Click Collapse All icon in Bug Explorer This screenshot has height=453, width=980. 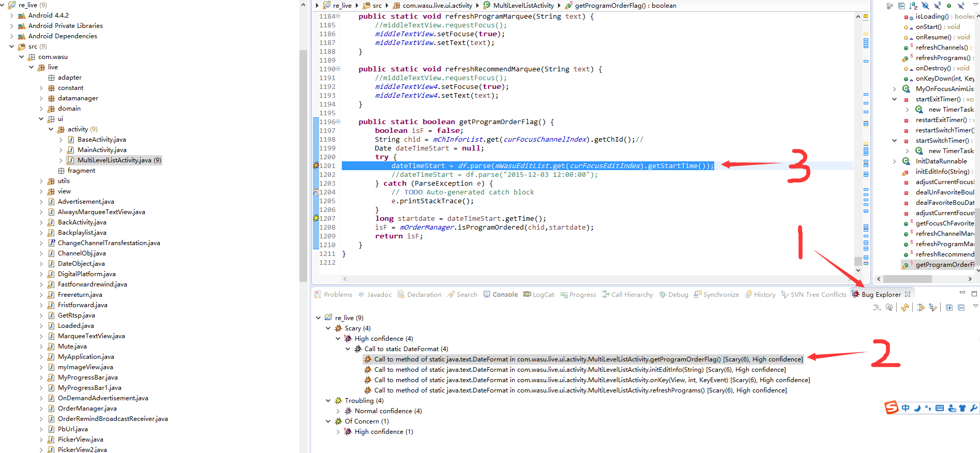[x=961, y=308]
